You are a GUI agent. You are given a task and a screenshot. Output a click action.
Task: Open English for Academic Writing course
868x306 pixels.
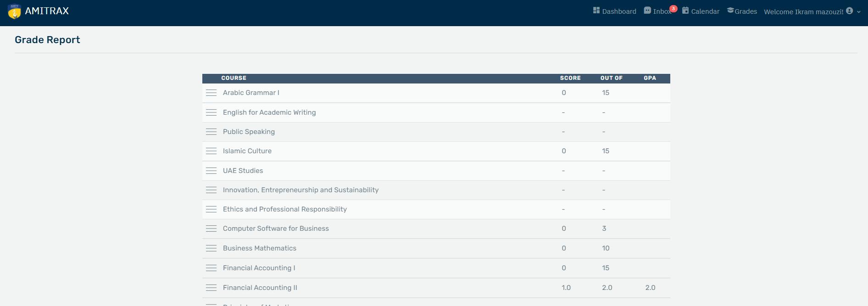pos(269,112)
